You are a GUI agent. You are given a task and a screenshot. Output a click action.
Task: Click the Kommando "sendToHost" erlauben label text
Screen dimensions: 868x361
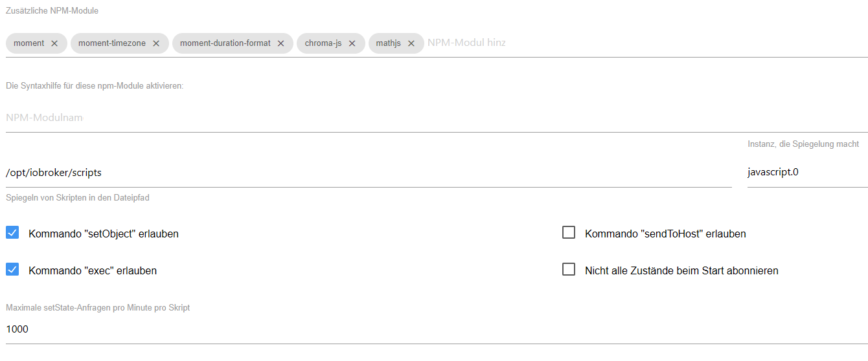665,234
